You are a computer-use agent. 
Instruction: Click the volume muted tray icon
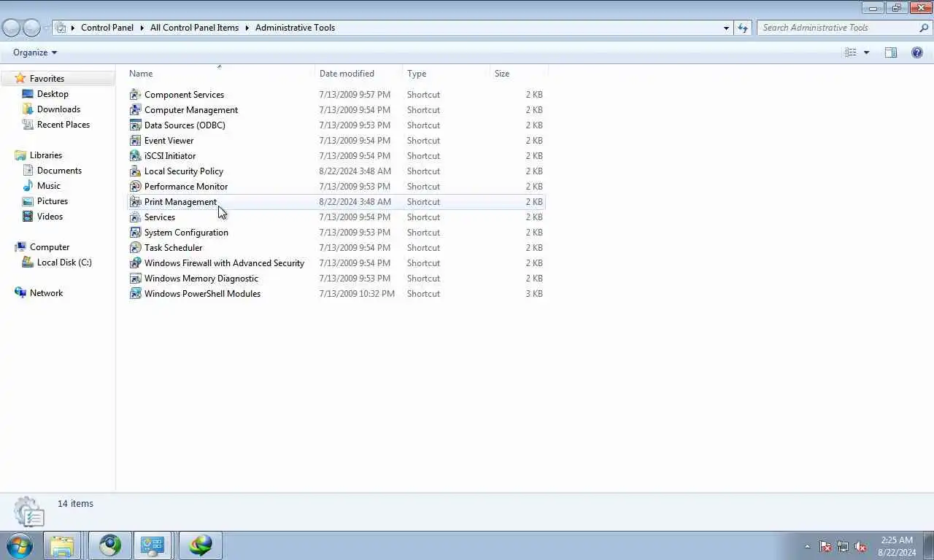(x=860, y=546)
